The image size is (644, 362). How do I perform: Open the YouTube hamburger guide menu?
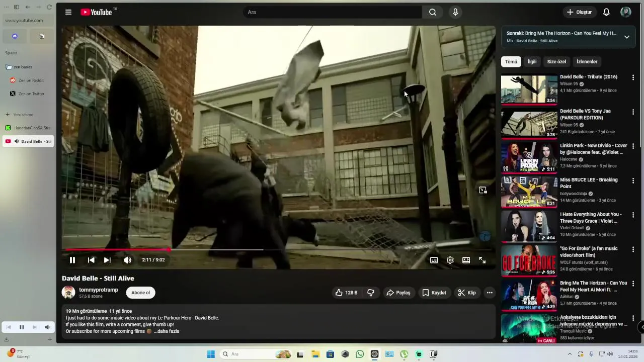[68, 12]
